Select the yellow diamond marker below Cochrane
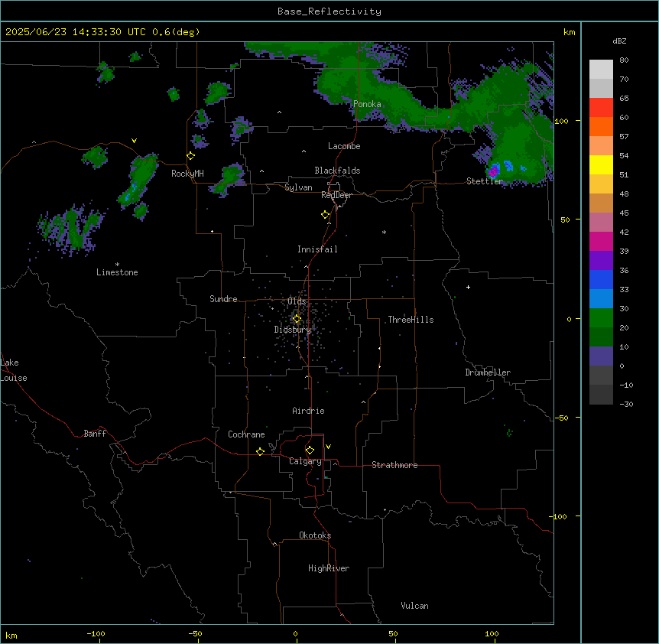659x644 pixels. 260,451
